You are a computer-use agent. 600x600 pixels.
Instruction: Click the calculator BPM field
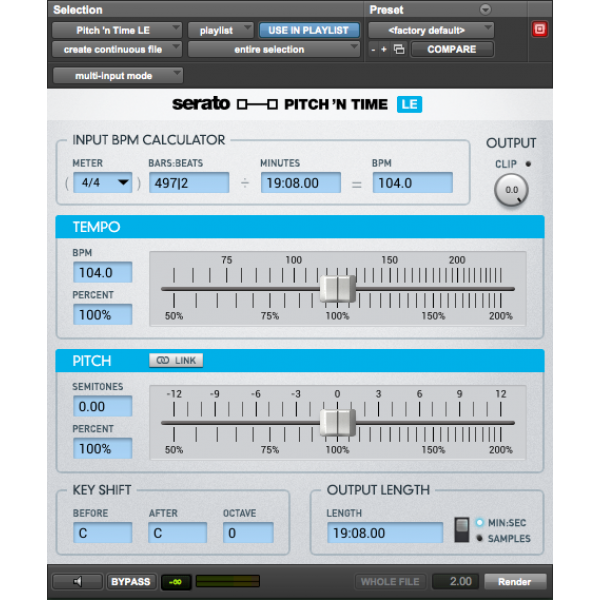[x=412, y=183]
